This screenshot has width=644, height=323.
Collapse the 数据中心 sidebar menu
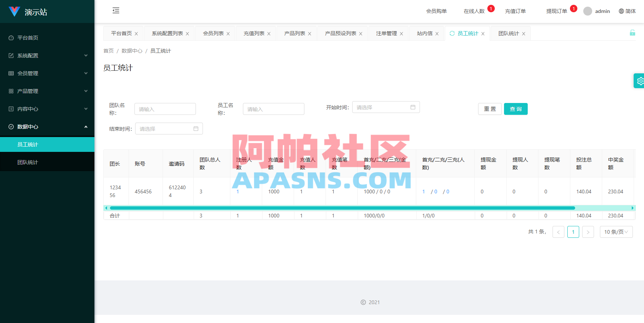(x=47, y=127)
